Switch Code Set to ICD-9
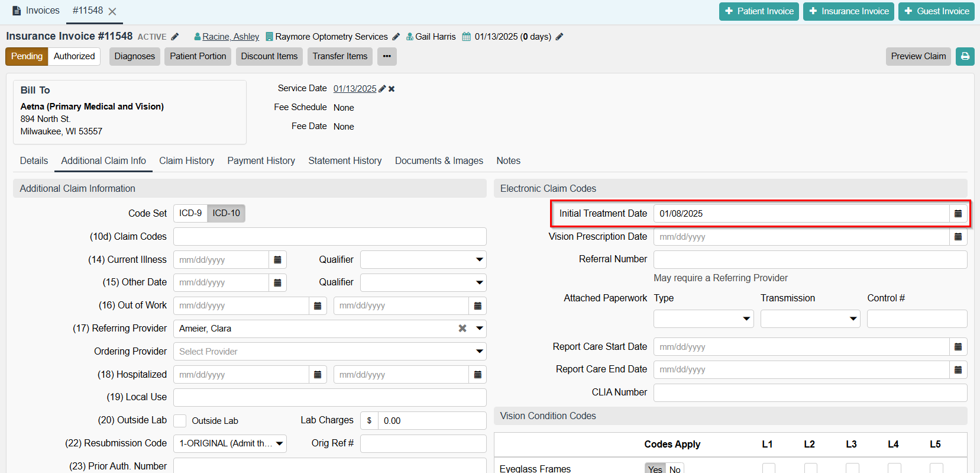This screenshot has width=980, height=473. 190,213
